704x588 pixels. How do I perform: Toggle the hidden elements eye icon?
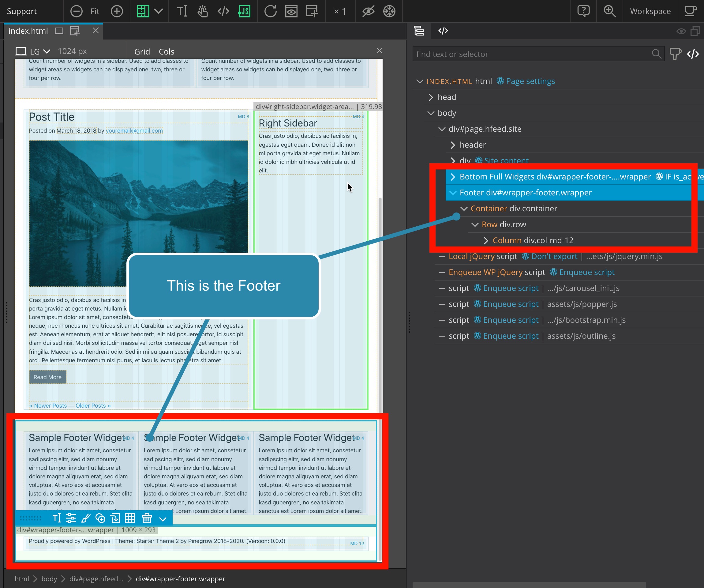(368, 11)
